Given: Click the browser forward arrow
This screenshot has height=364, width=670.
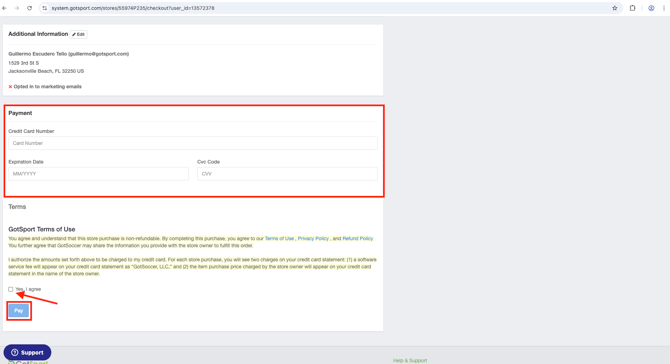Looking at the screenshot, I should [x=17, y=8].
